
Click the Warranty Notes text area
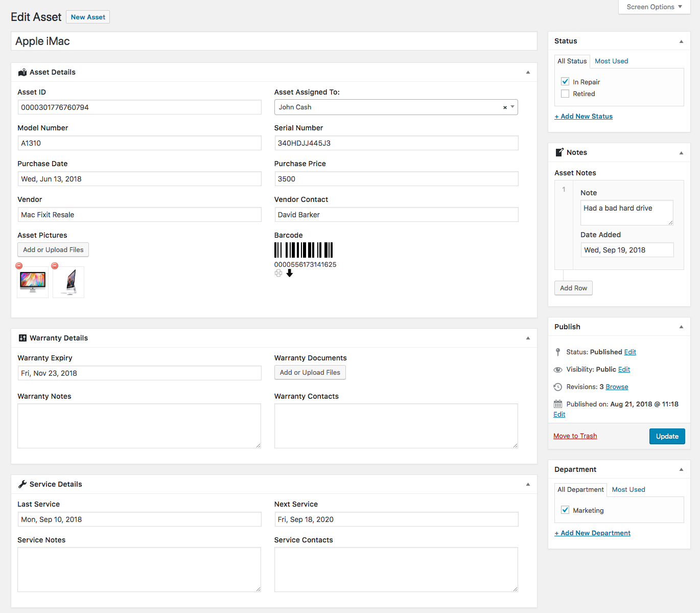tap(139, 426)
